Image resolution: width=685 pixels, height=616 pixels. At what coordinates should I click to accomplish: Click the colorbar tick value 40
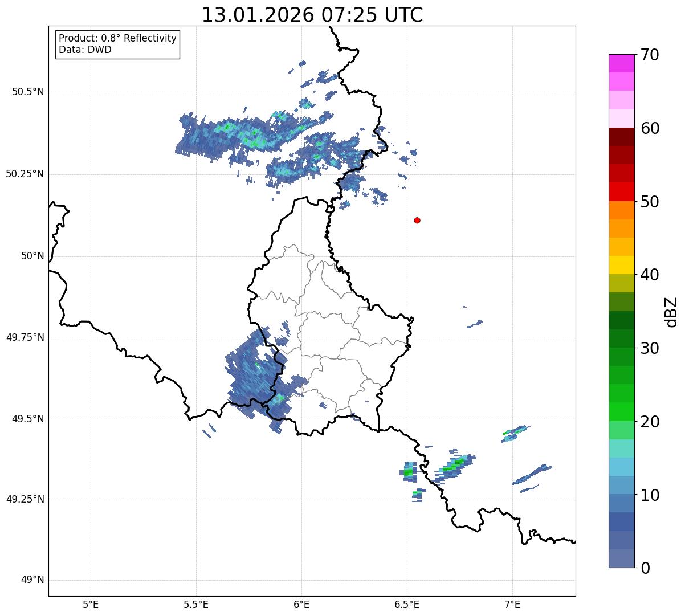(650, 275)
